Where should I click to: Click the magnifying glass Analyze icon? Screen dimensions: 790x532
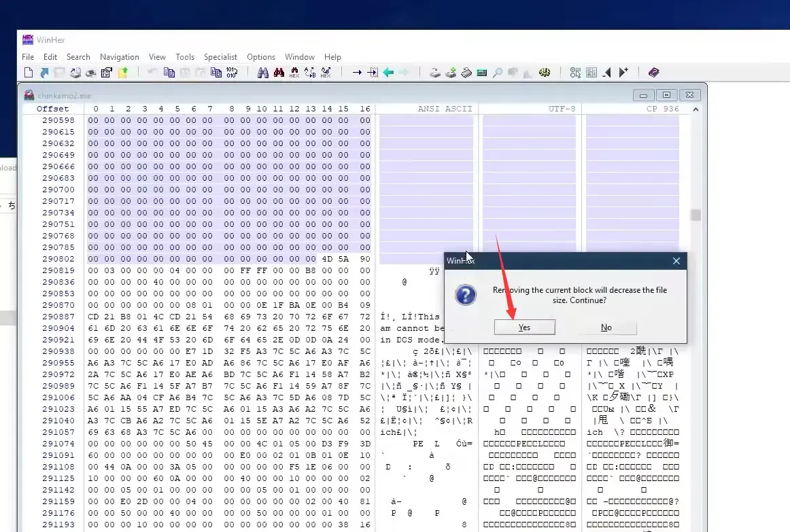[x=497, y=73]
